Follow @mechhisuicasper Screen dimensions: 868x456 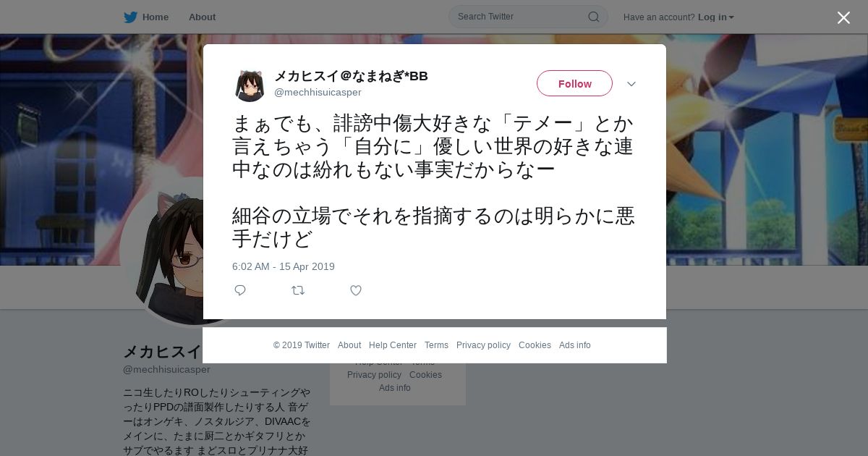[574, 83]
